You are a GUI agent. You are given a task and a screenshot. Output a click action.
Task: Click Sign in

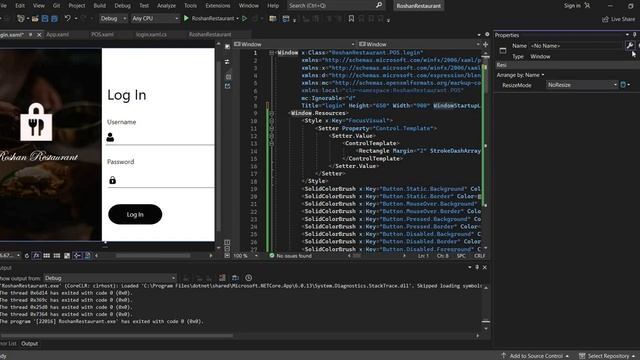point(577,6)
